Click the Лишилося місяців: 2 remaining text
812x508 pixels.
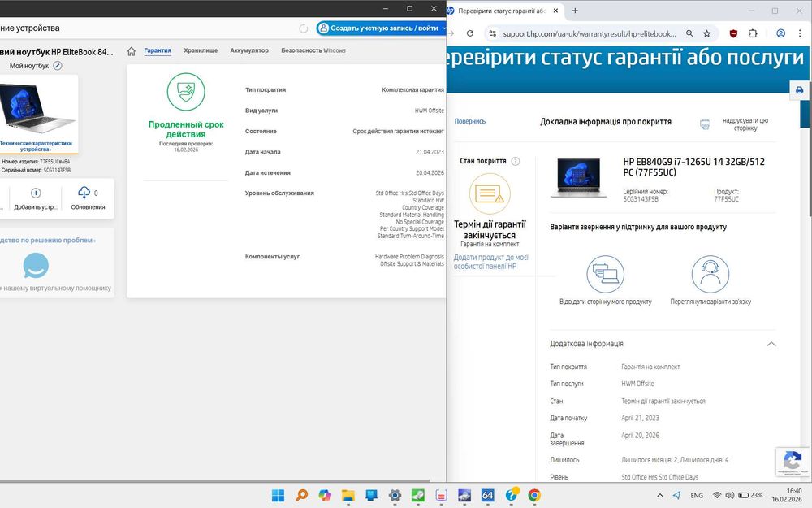675,460
